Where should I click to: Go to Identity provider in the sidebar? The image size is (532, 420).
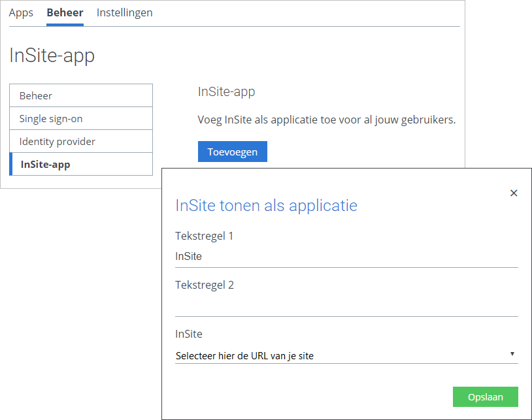tap(81, 141)
